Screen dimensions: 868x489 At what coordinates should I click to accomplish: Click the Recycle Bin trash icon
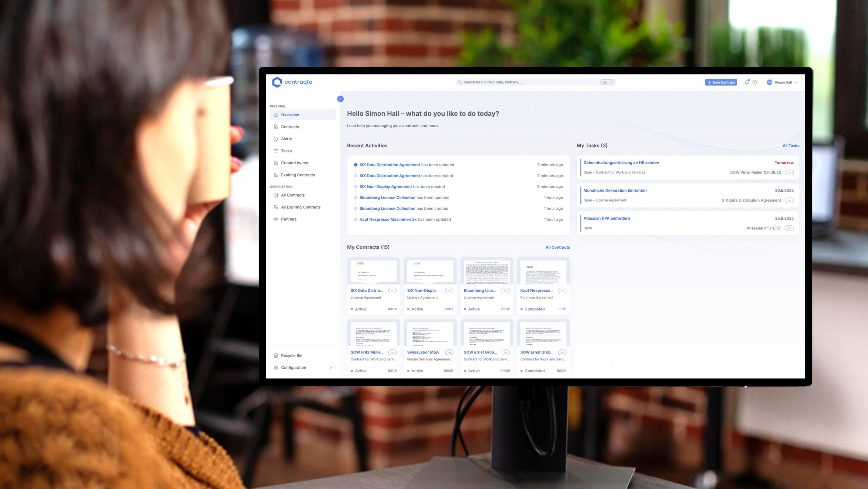(275, 355)
